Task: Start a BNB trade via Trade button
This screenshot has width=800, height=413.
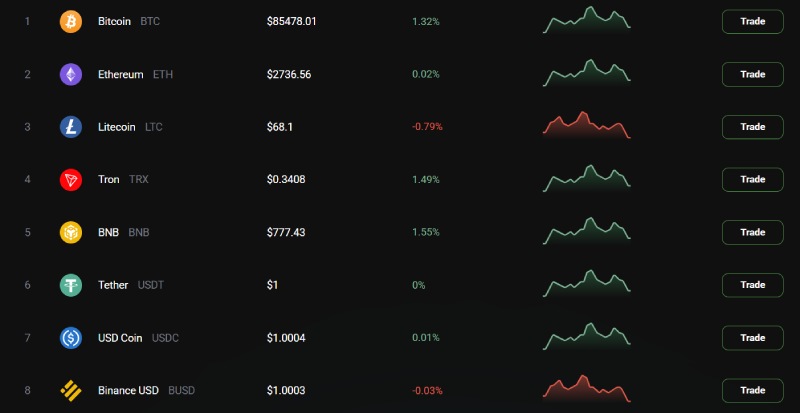Action: click(753, 232)
